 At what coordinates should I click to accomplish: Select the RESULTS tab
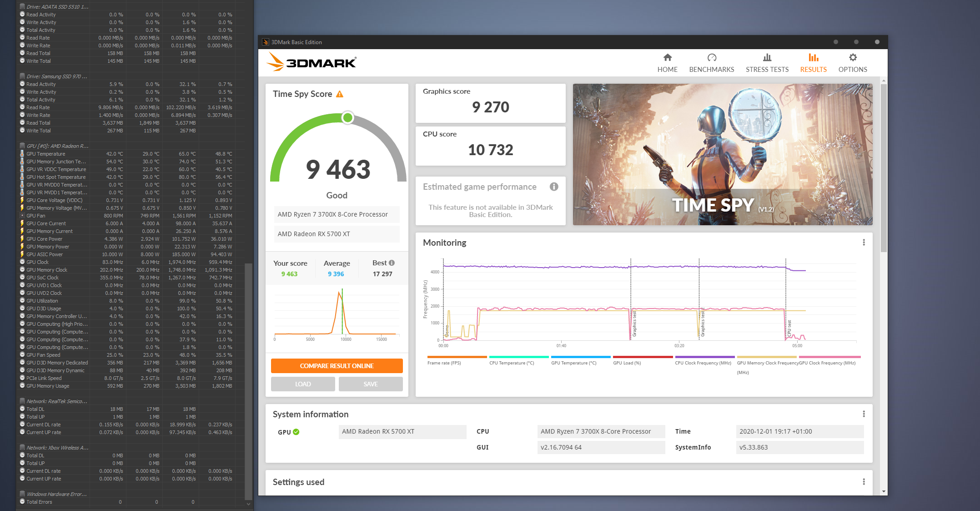tap(813, 63)
